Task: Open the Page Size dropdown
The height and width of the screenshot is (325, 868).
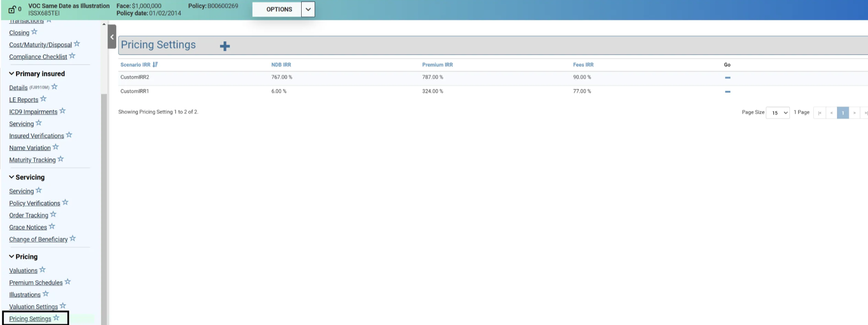Action: [778, 113]
